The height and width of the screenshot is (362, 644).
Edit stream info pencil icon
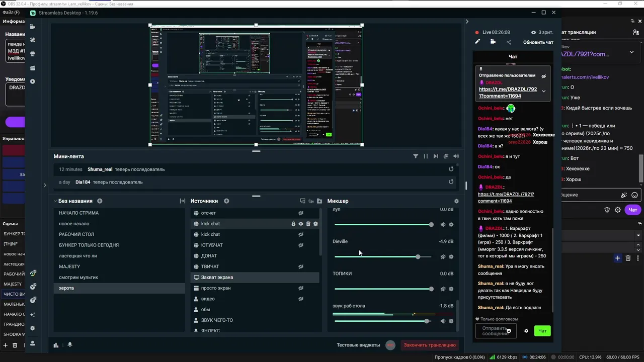[x=477, y=42]
